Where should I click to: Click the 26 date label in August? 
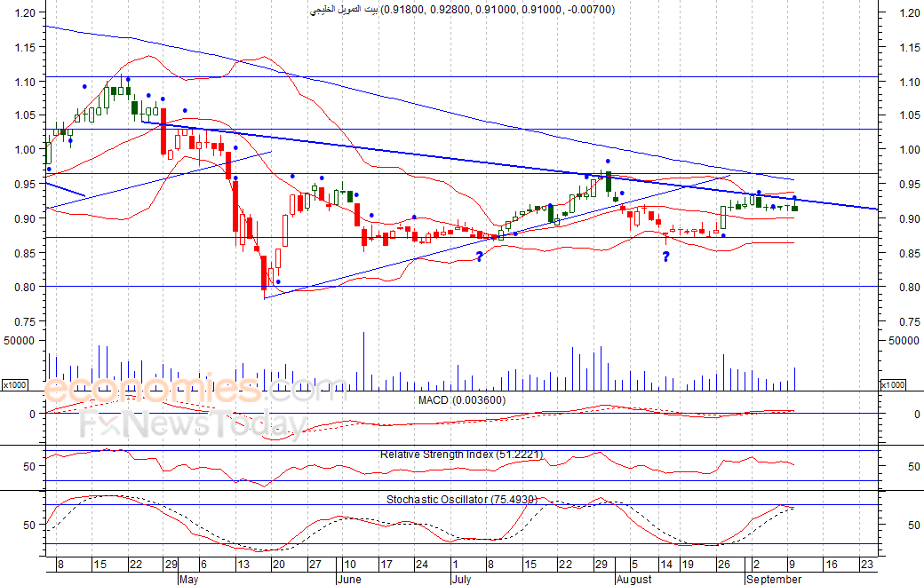click(723, 565)
